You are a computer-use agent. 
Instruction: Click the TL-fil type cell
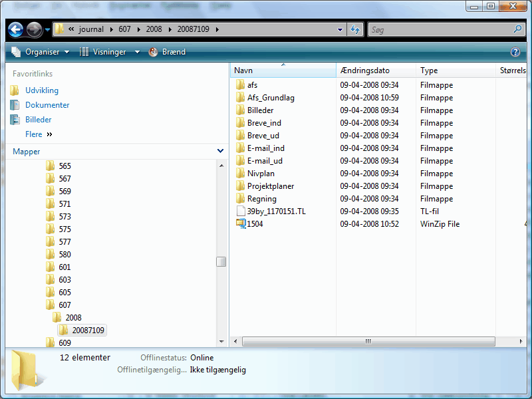430,211
